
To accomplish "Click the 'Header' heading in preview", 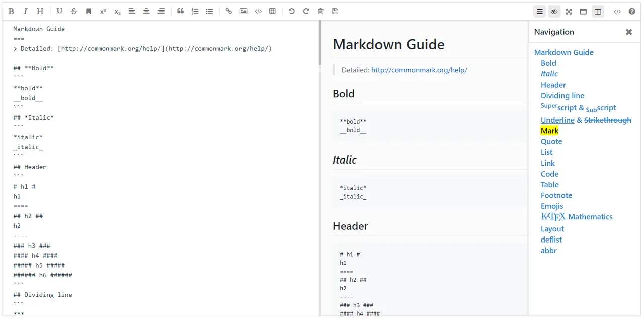I will coord(350,226).
